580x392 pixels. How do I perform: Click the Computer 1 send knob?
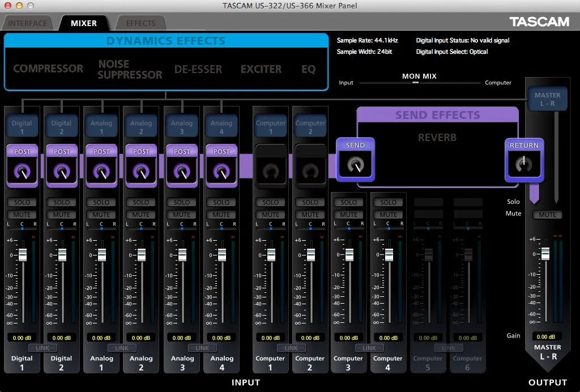pos(271,171)
